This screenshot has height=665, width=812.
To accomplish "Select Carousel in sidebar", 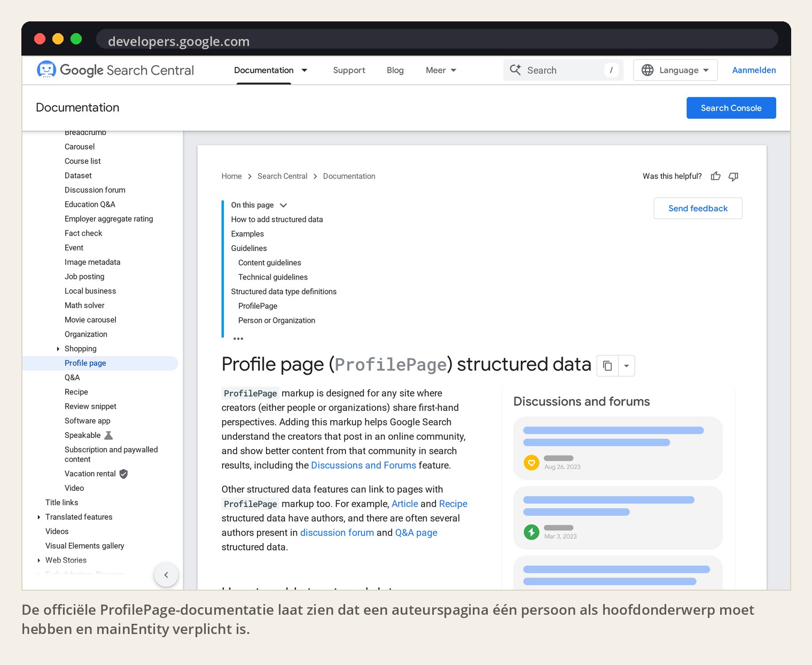I will coord(80,146).
